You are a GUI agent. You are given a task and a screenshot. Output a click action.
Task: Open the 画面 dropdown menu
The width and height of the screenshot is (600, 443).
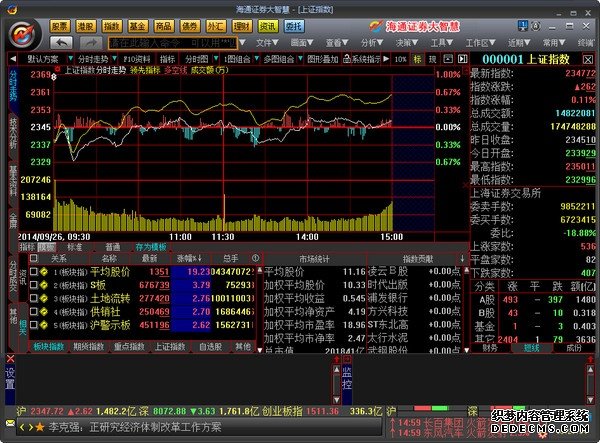tap(302, 42)
